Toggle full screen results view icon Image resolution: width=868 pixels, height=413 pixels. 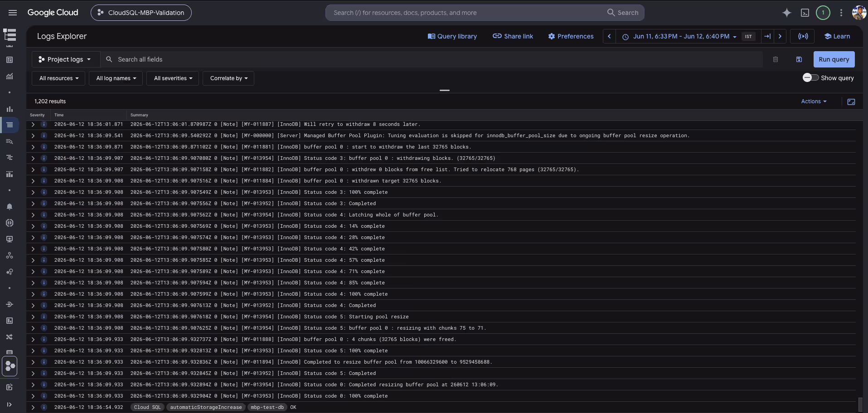tap(851, 102)
